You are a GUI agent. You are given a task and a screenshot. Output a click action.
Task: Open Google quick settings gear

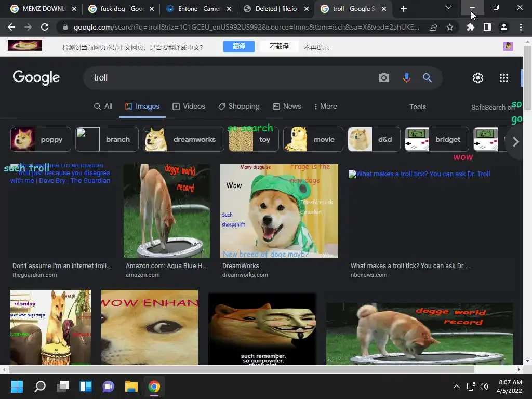(x=478, y=78)
